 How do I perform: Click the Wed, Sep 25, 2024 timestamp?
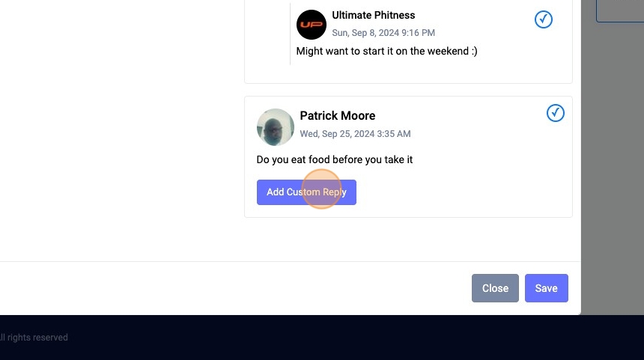tap(355, 134)
